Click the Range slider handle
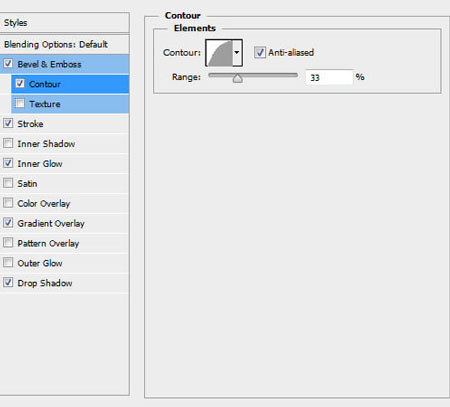 click(x=237, y=78)
